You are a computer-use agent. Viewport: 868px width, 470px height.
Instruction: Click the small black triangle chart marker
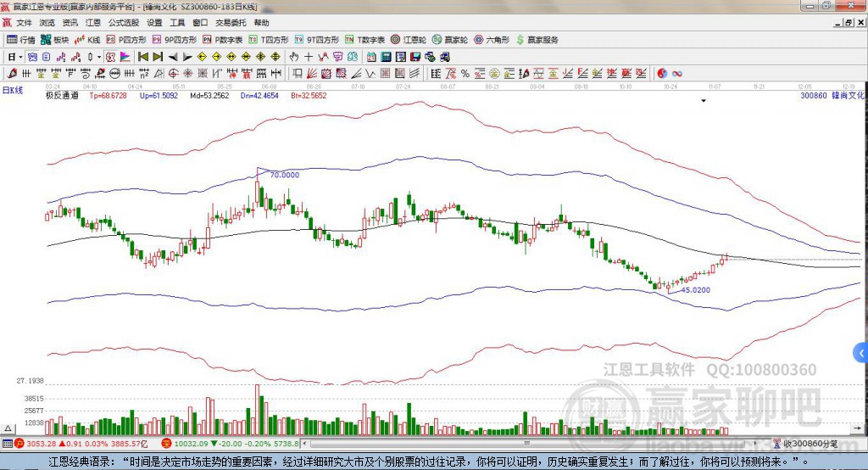coord(704,101)
